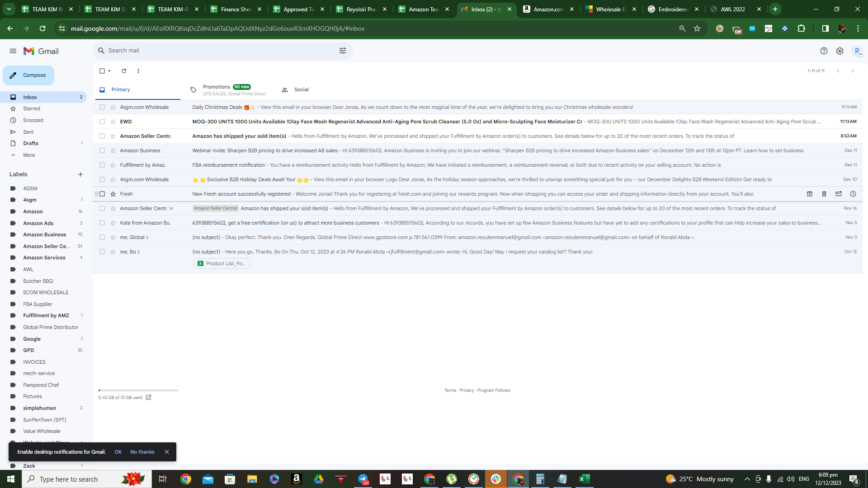Click OK to enable desktop notifications

pyautogui.click(x=118, y=452)
